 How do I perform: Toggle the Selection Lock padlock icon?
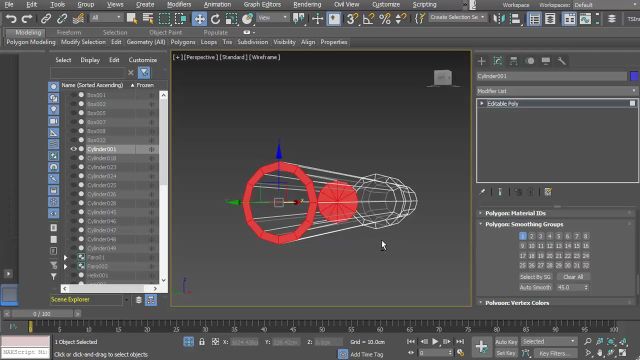pos(202,342)
